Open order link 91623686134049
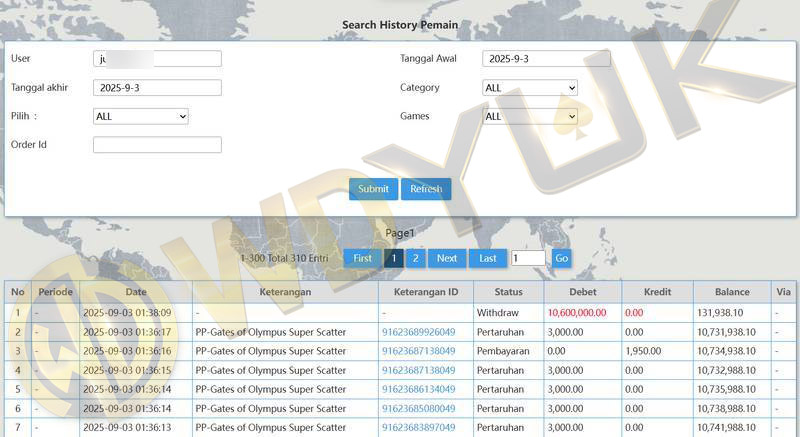This screenshot has height=437, width=800. click(x=418, y=389)
